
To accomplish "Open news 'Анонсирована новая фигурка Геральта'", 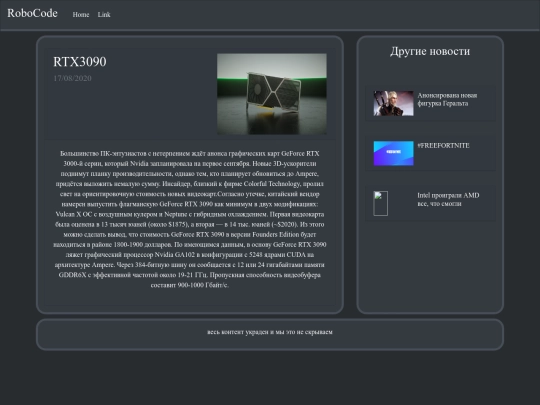I will [x=447, y=100].
